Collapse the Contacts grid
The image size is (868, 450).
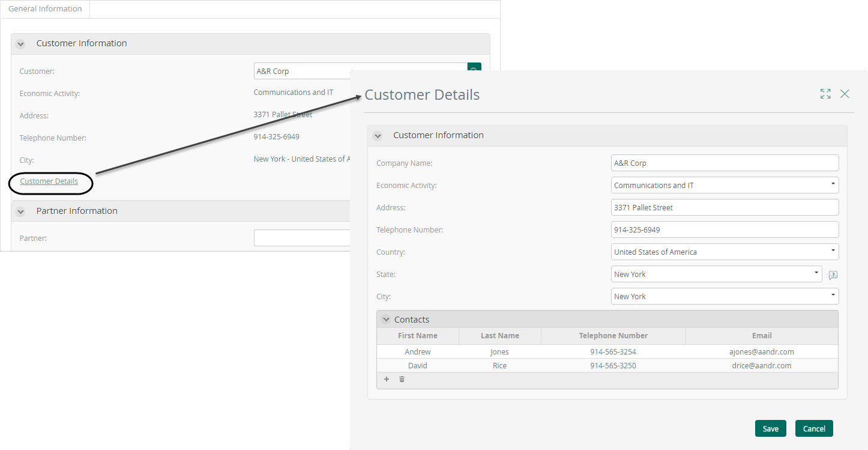386,320
